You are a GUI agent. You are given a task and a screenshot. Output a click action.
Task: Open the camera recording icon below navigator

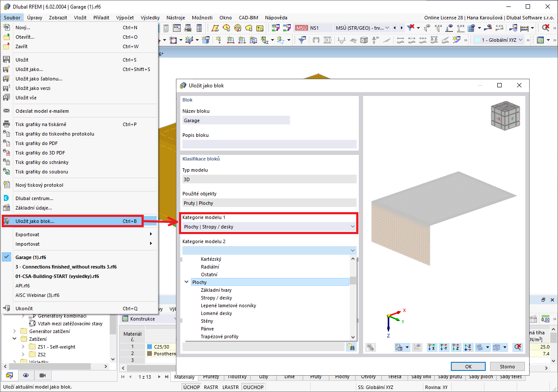[42, 376]
